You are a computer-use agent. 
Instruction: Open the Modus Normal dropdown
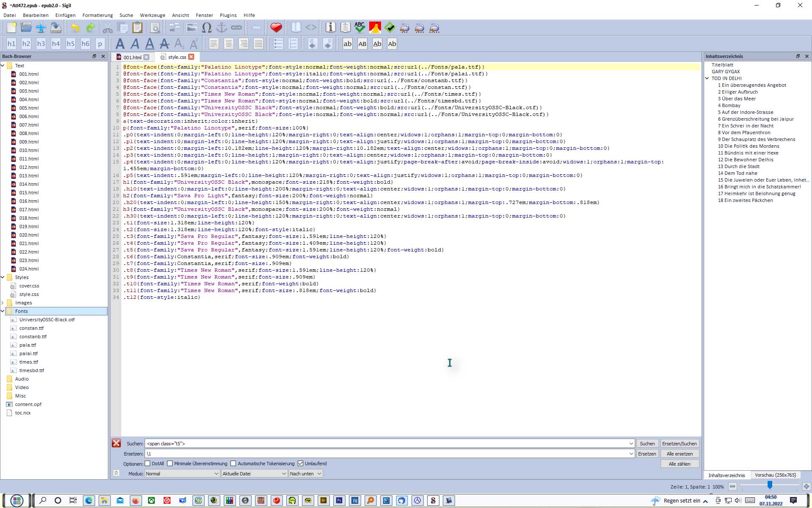click(182, 474)
